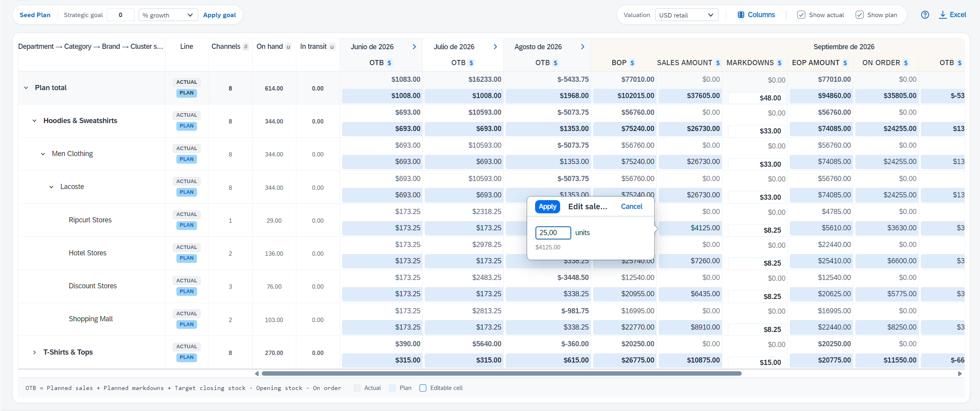Click Shopping Mall plan on order $8250.00
The height and width of the screenshot is (411, 980).
click(886, 327)
